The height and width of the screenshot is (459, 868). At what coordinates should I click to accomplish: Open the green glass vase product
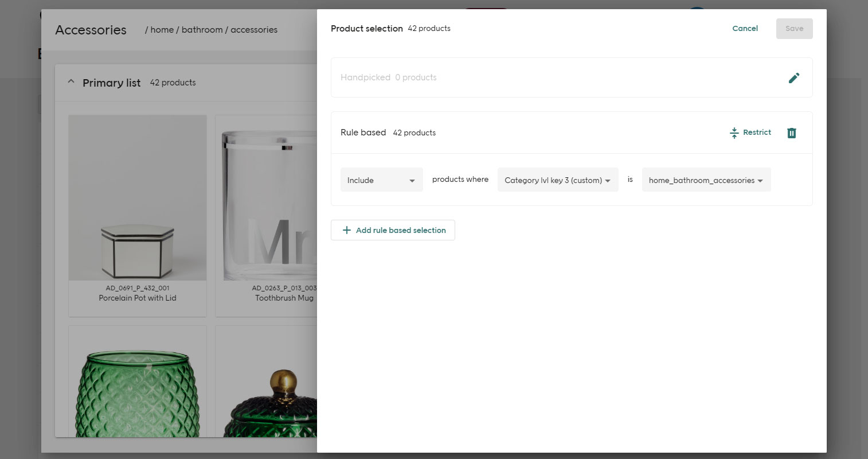coord(138,382)
